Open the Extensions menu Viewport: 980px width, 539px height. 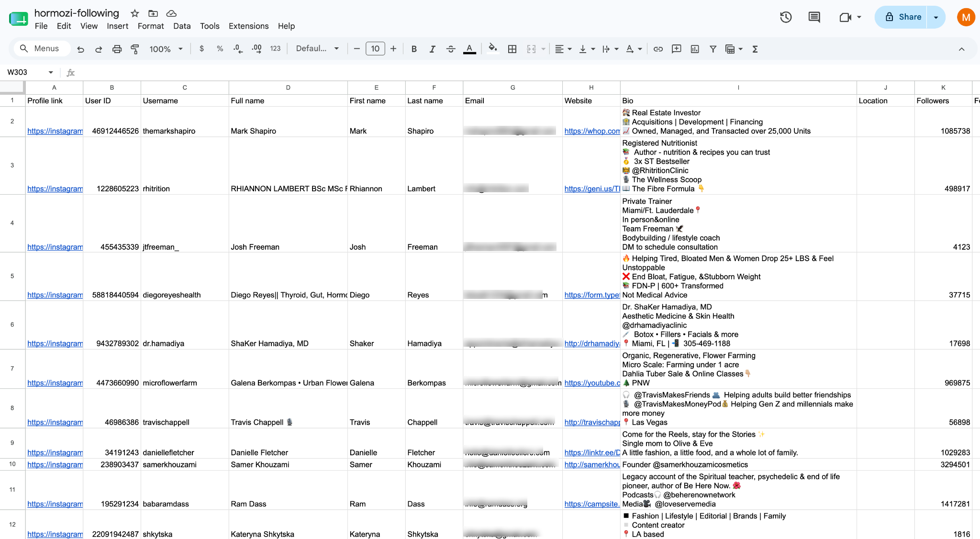coord(248,26)
